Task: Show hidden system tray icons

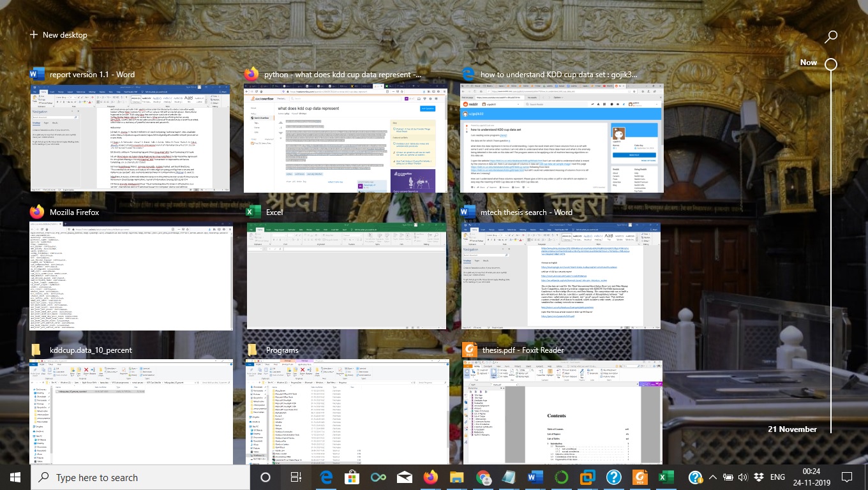Action: [714, 477]
